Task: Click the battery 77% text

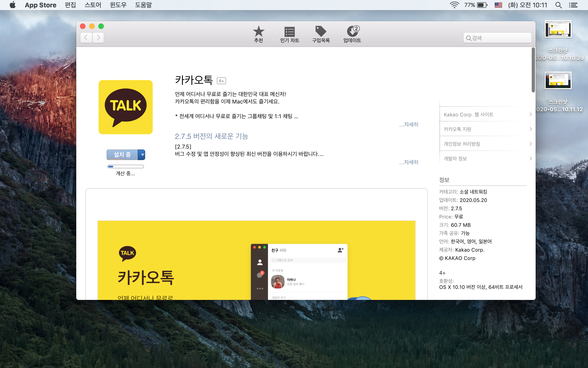Action: click(469, 5)
